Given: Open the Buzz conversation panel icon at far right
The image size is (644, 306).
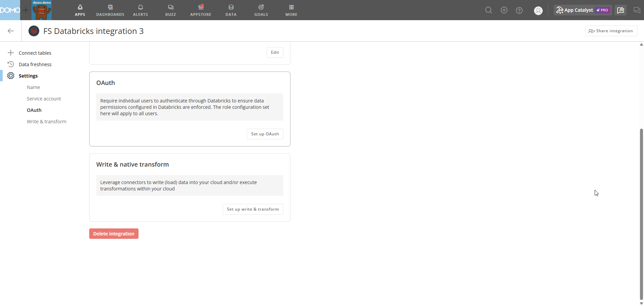Looking at the screenshot, I should pos(637,10).
